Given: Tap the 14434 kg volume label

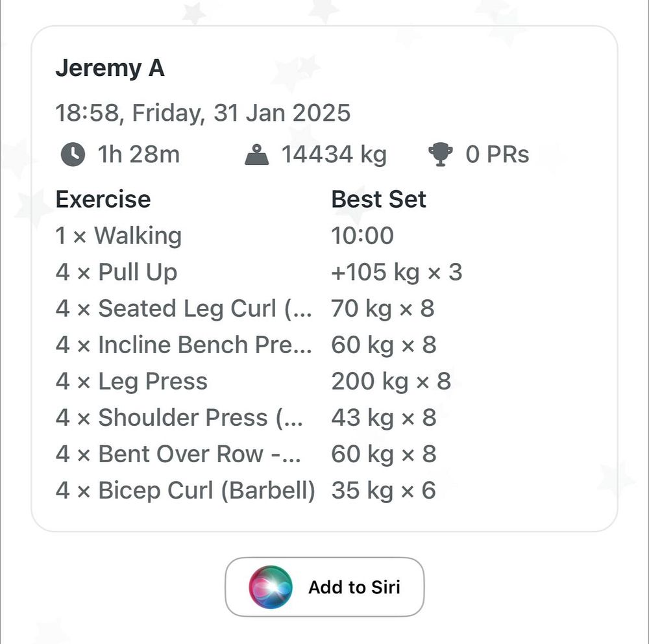Looking at the screenshot, I should 334,155.
